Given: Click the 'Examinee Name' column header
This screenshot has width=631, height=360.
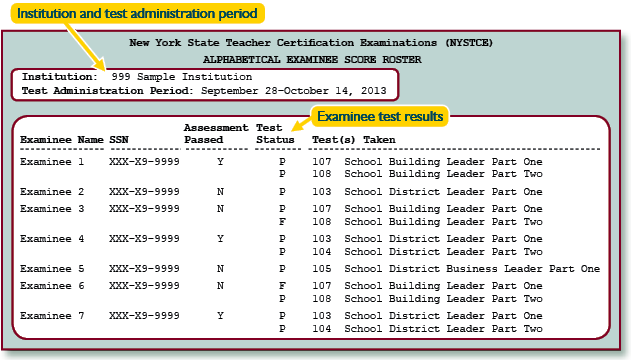Looking at the screenshot, I should (x=62, y=140).
